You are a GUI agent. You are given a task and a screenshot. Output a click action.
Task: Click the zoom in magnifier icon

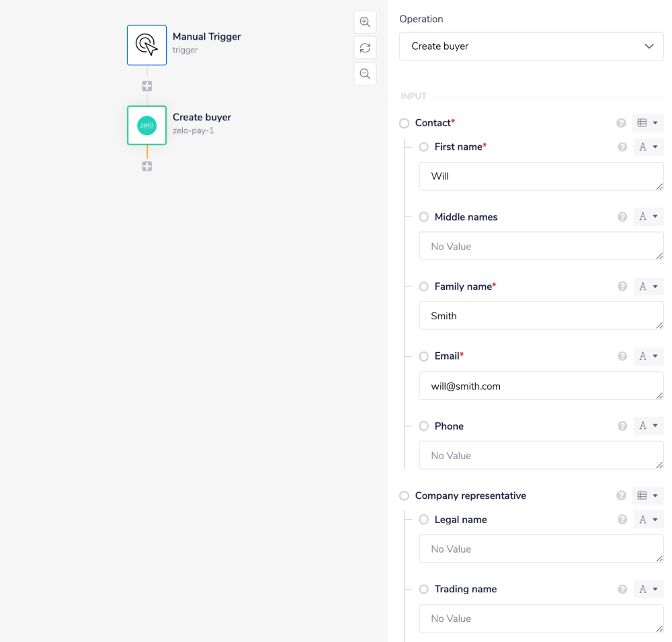365,22
